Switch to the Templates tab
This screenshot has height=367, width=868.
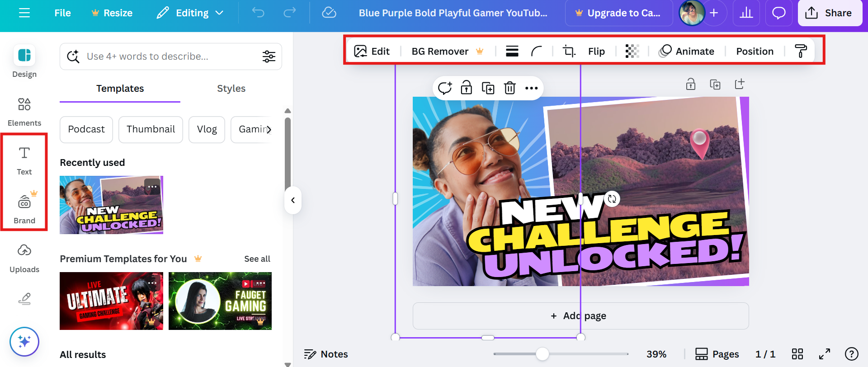click(x=120, y=89)
